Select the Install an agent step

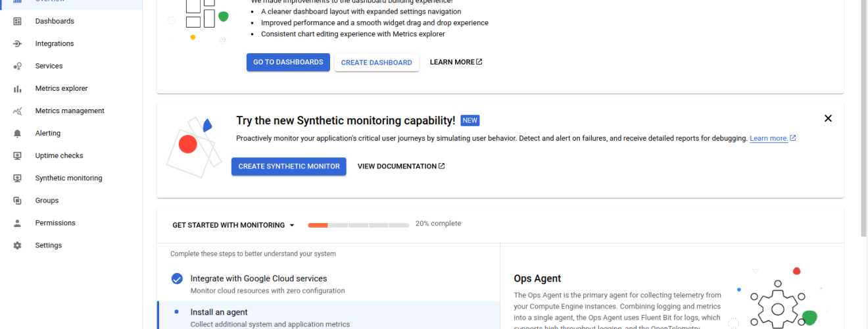219,313
